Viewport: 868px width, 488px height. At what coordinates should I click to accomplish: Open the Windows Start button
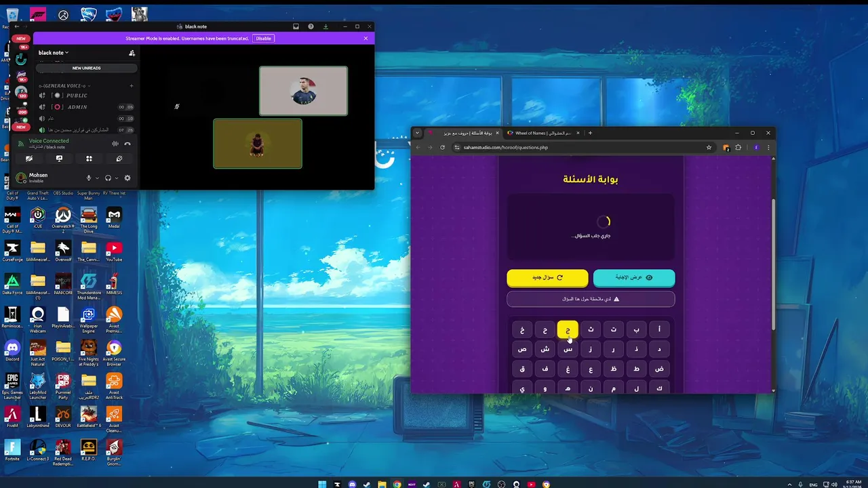coord(322,484)
